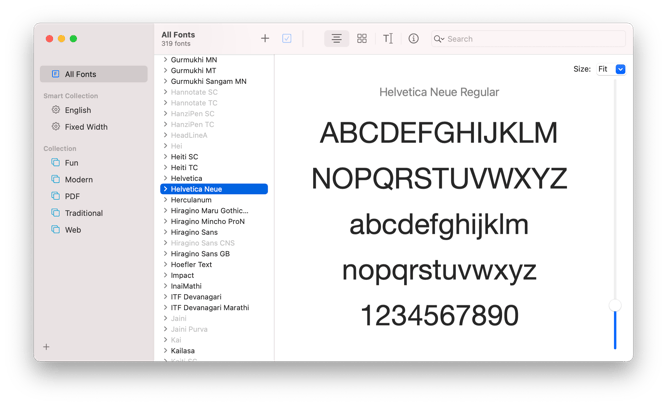Expand the Gurmukhi MN font family
The height and width of the screenshot is (406, 667).
(165, 60)
